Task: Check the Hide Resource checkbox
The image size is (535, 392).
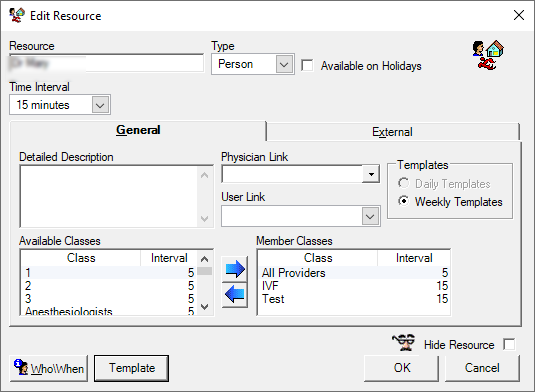Action: (x=509, y=344)
